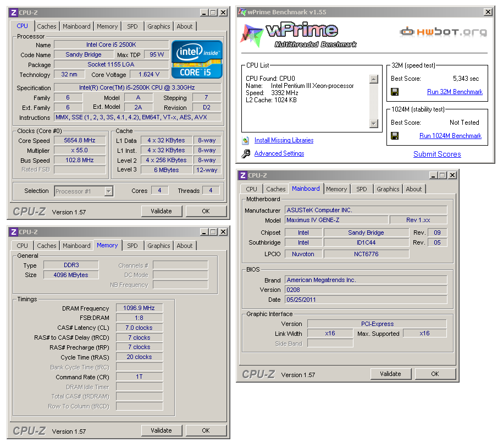The image size is (503, 448).
Task: Click the BIOS date 05/25/2011
Action: click(366, 300)
